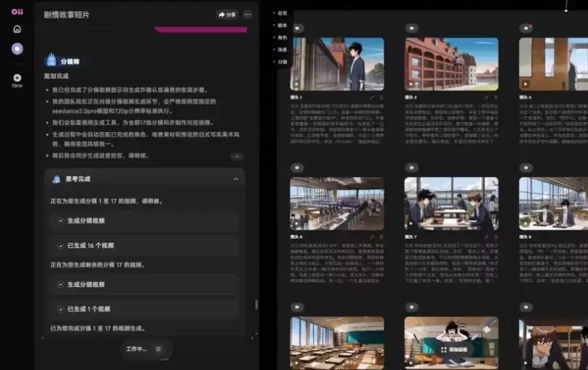Expand the second 生成分镜视频 step row
Screen dimensions: 588x370
tap(146, 285)
